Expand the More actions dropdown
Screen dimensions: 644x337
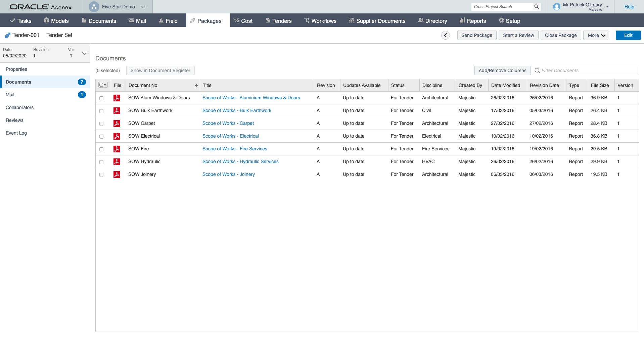click(595, 35)
